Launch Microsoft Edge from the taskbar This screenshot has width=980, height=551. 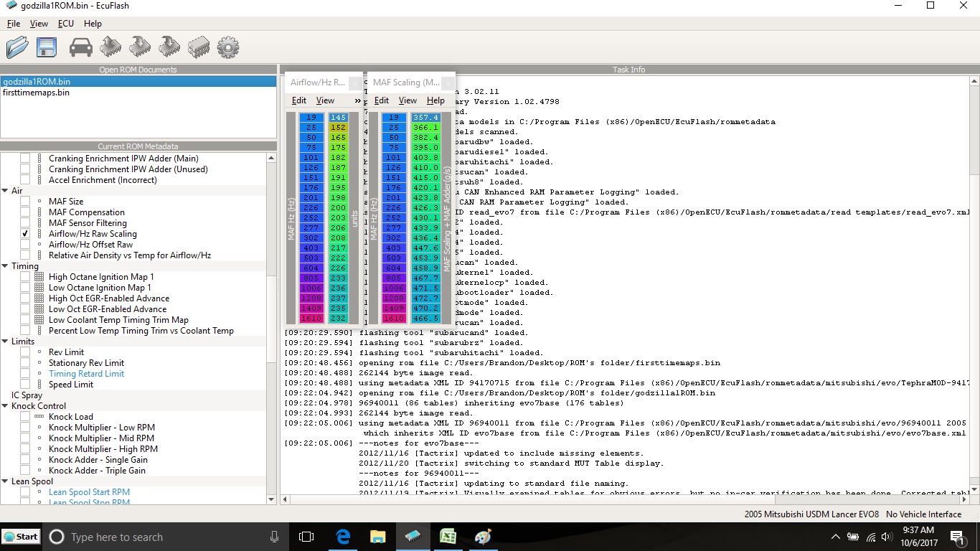pos(344,537)
